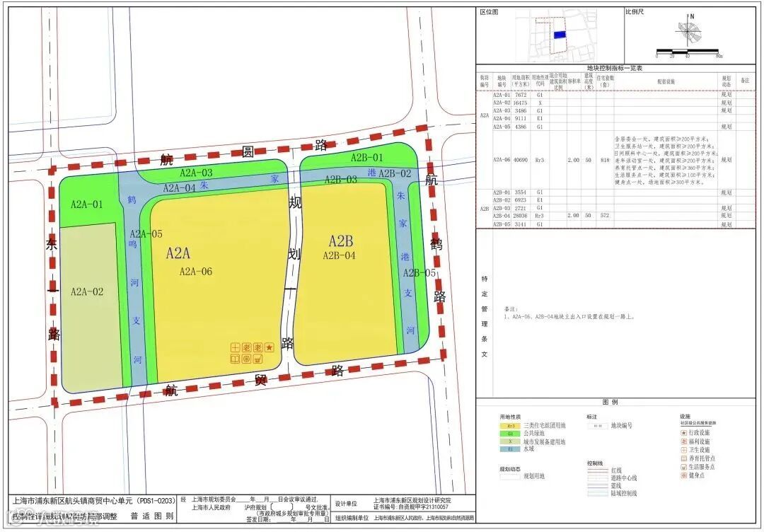Click the 卫生设施 cross icon in the legend

684,450
